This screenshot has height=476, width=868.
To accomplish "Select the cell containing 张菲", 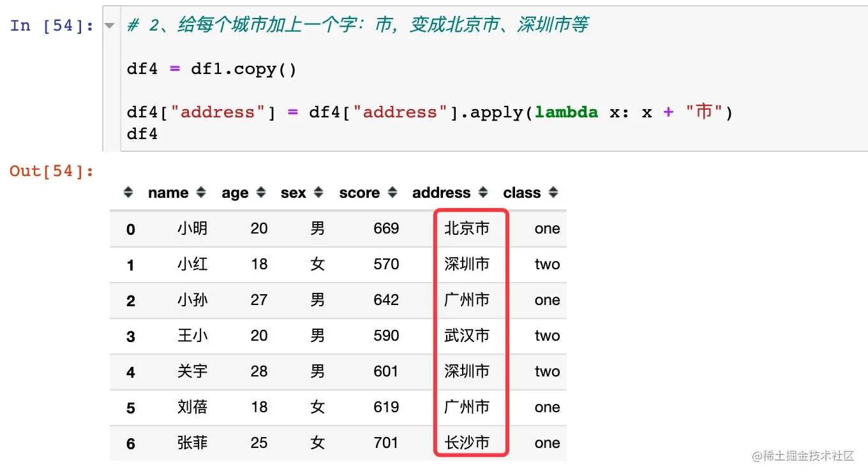I will (x=192, y=443).
